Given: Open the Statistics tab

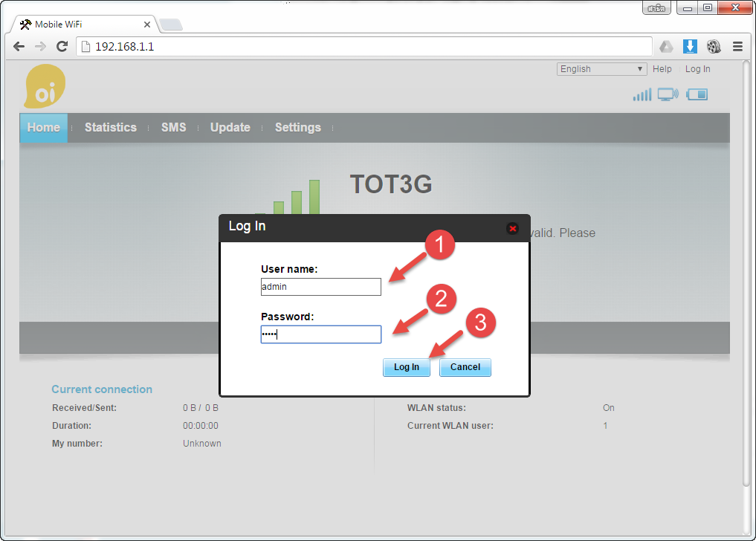Looking at the screenshot, I should 111,128.
